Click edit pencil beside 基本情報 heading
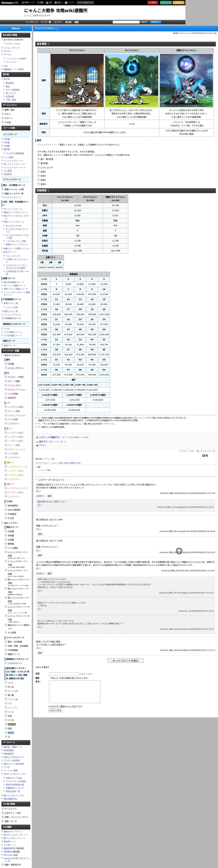218x868 pixels. (49, 44)
